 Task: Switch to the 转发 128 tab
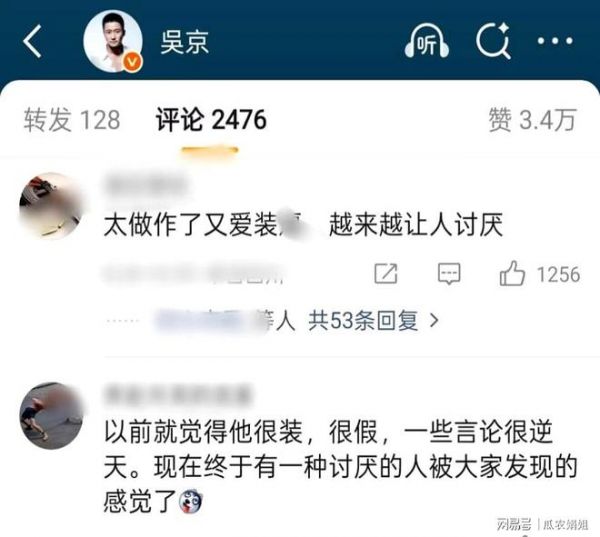(72, 120)
